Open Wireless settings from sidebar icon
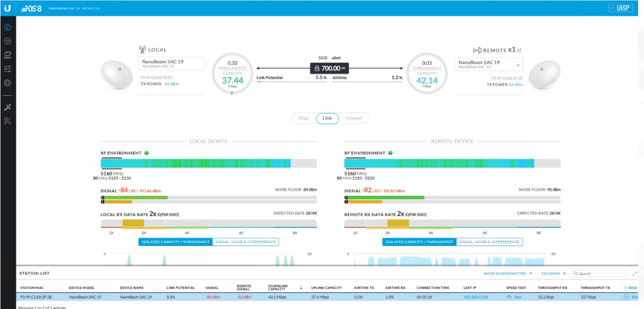644x309 pixels. (x=7, y=41)
